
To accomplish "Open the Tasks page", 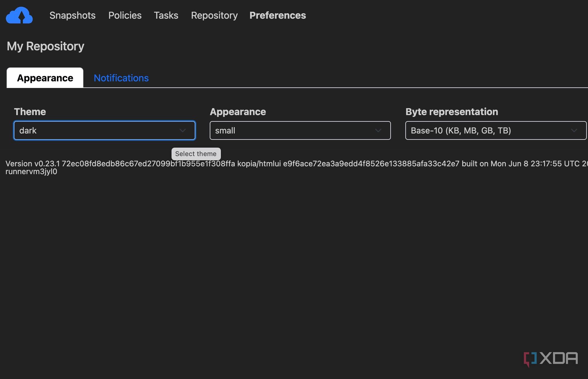I will (x=166, y=15).
